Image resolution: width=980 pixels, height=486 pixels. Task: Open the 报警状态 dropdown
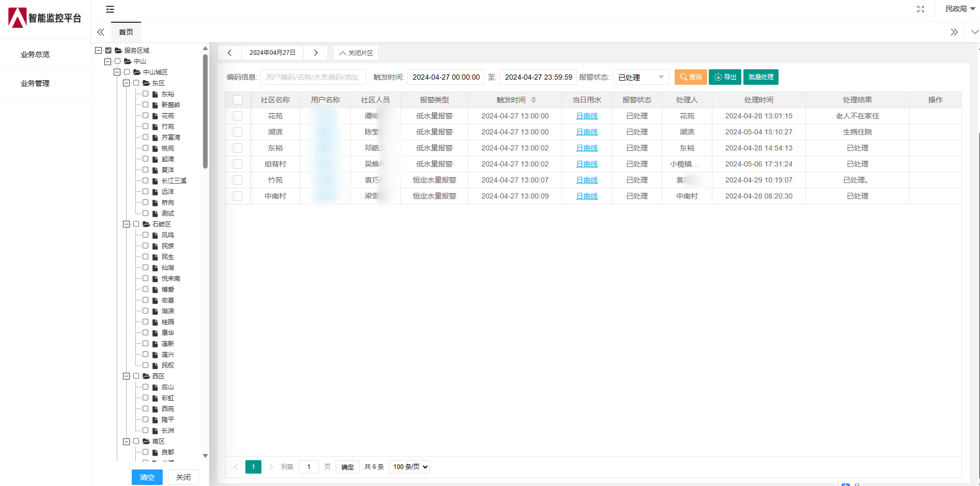point(641,77)
